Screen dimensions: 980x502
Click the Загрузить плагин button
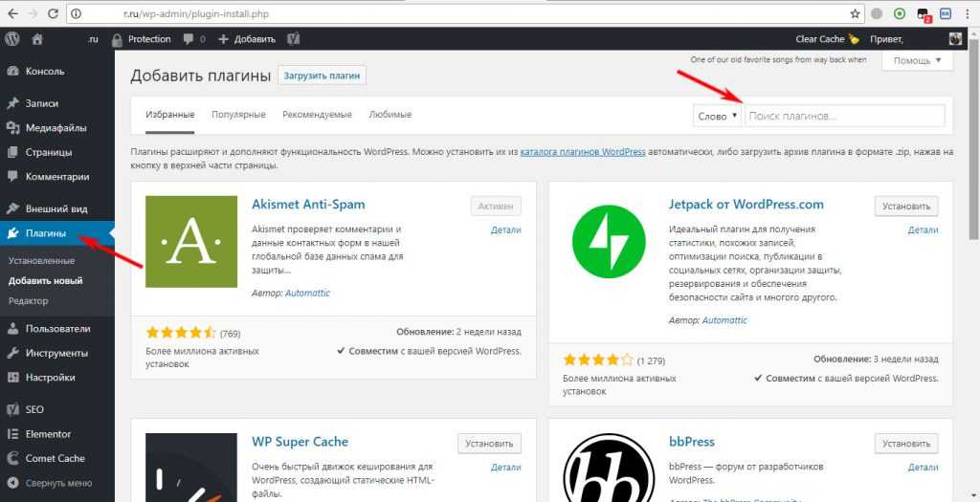(x=322, y=76)
